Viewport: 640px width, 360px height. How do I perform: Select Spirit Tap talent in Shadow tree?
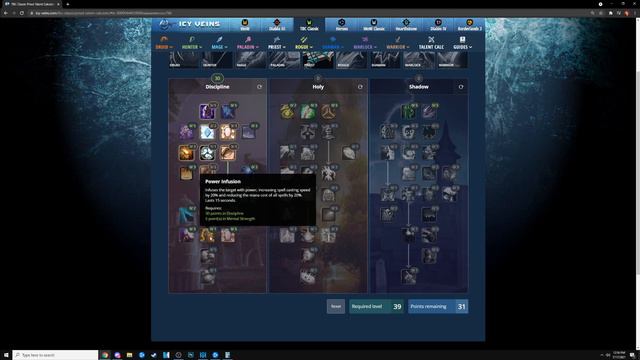409,111
